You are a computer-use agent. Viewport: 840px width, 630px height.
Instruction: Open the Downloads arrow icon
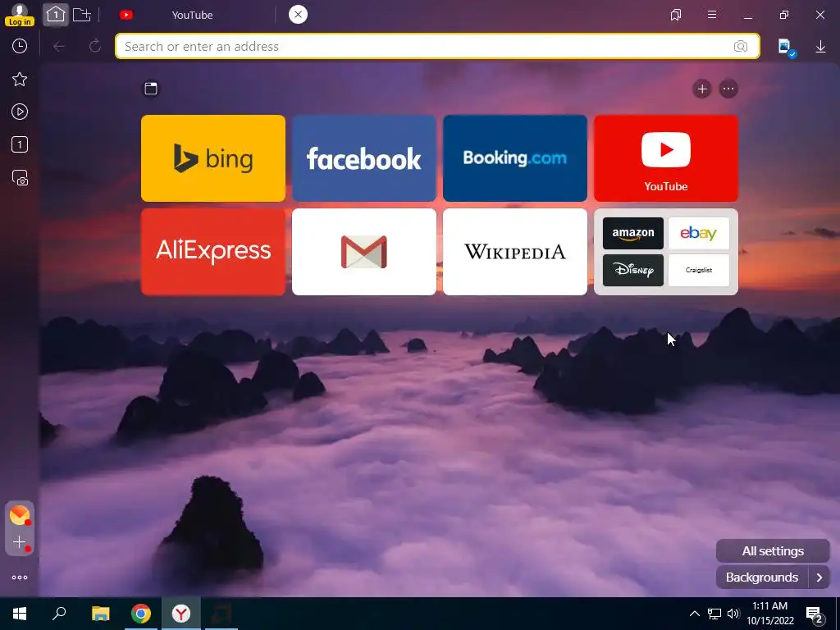click(x=820, y=47)
